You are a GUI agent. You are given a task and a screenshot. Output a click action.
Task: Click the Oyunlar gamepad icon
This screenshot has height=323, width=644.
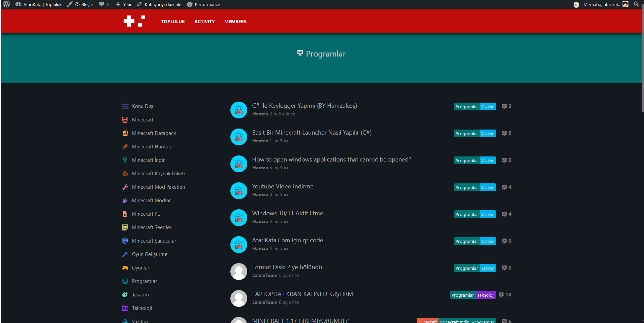coord(125,268)
